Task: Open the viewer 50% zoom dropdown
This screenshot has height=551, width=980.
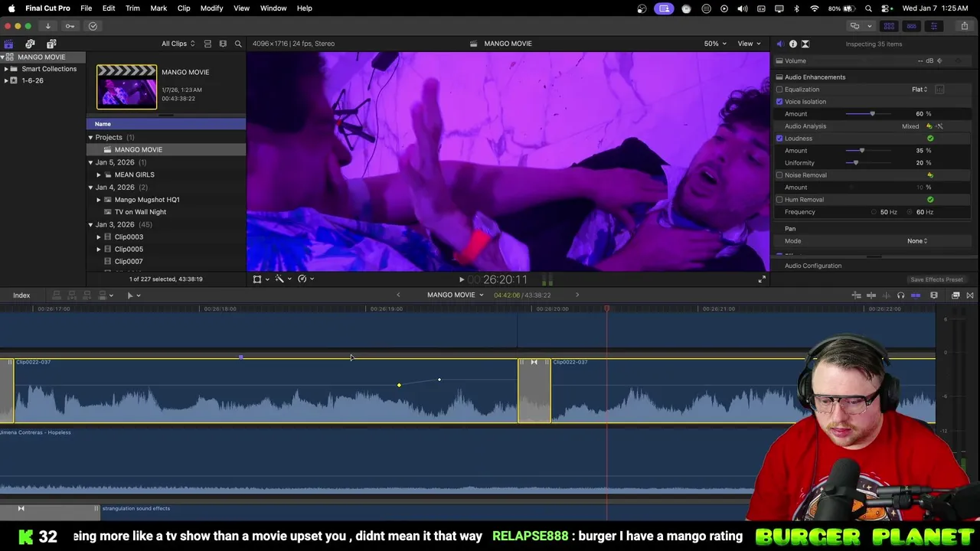Action: click(x=715, y=44)
